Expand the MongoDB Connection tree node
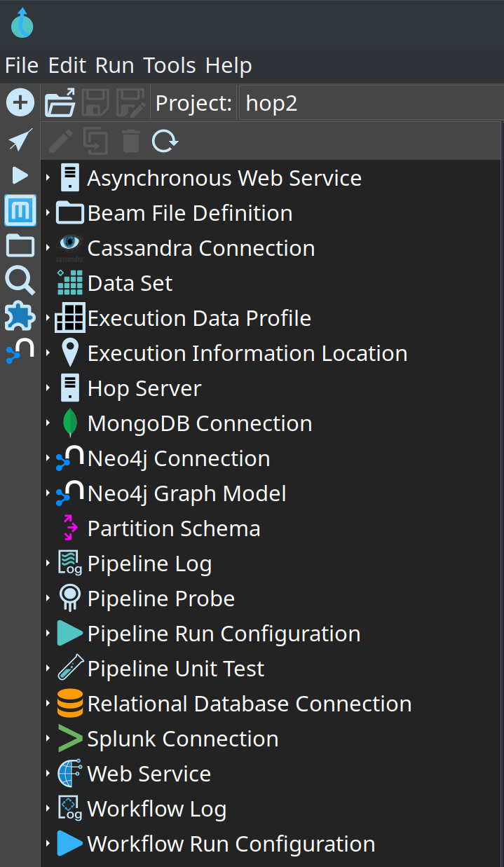Screen dimensions: 504x867 [x=48, y=423]
